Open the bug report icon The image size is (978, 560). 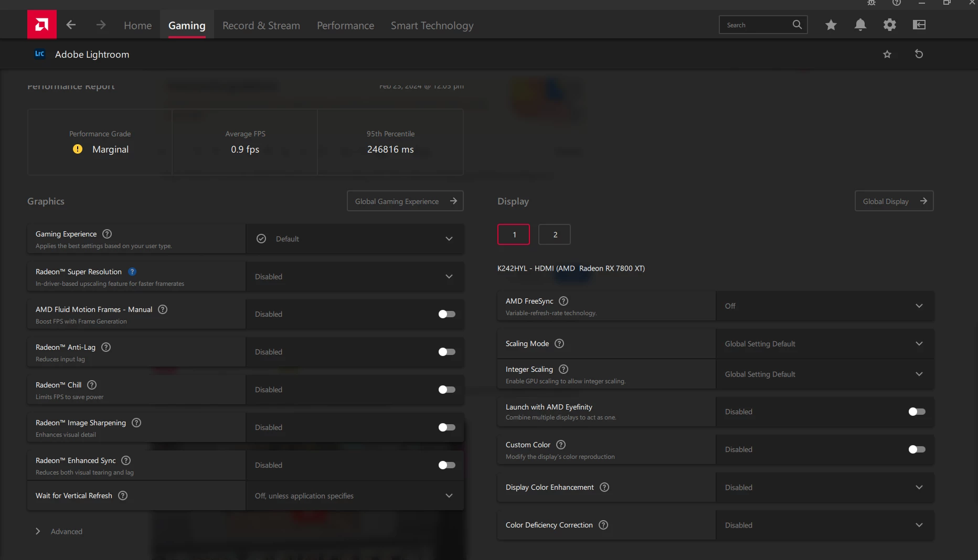[x=871, y=3]
